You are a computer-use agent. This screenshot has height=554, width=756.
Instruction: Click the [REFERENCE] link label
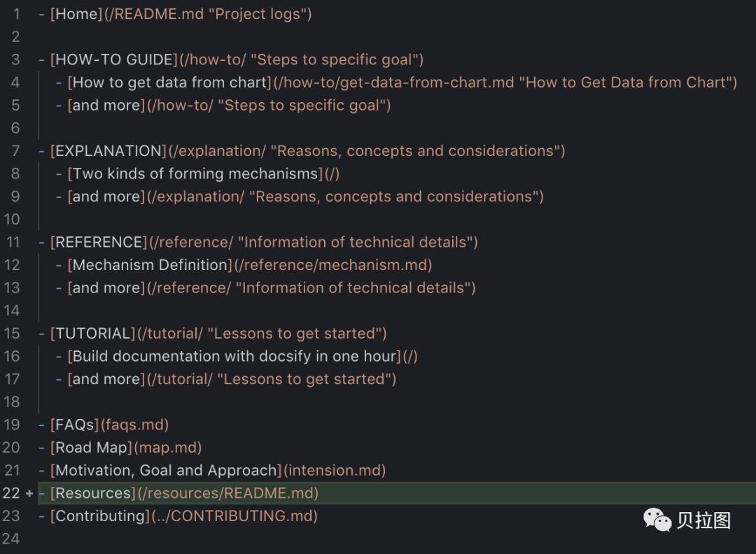click(99, 242)
